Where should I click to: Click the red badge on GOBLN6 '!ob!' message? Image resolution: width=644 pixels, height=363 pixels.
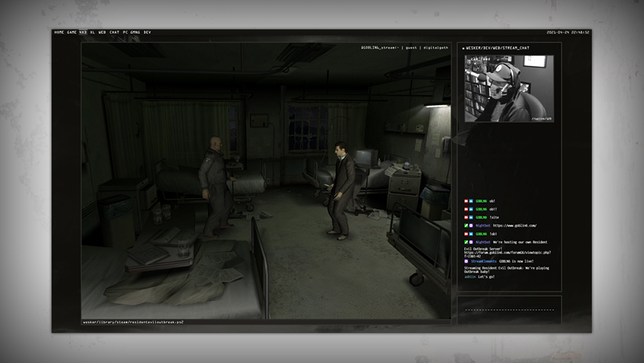click(466, 234)
